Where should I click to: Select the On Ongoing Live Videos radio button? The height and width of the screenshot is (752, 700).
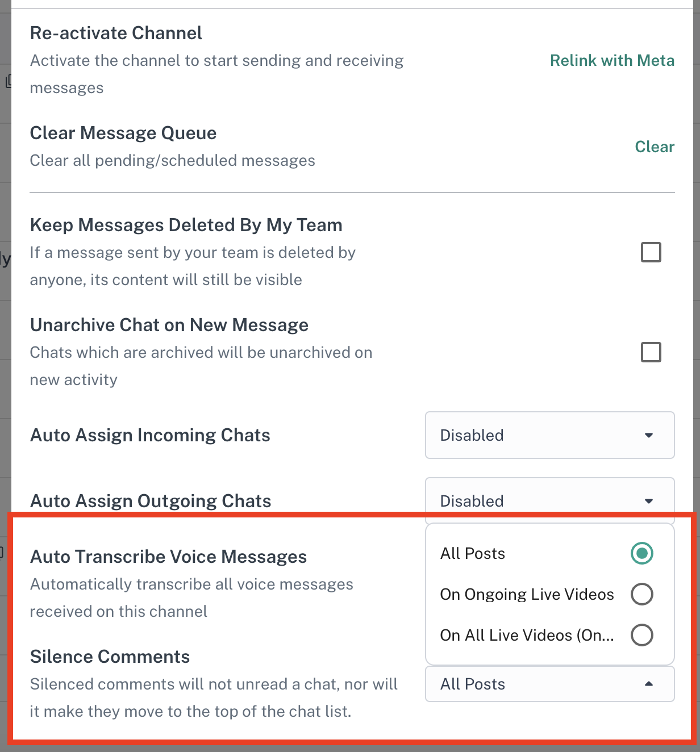pyautogui.click(x=641, y=594)
